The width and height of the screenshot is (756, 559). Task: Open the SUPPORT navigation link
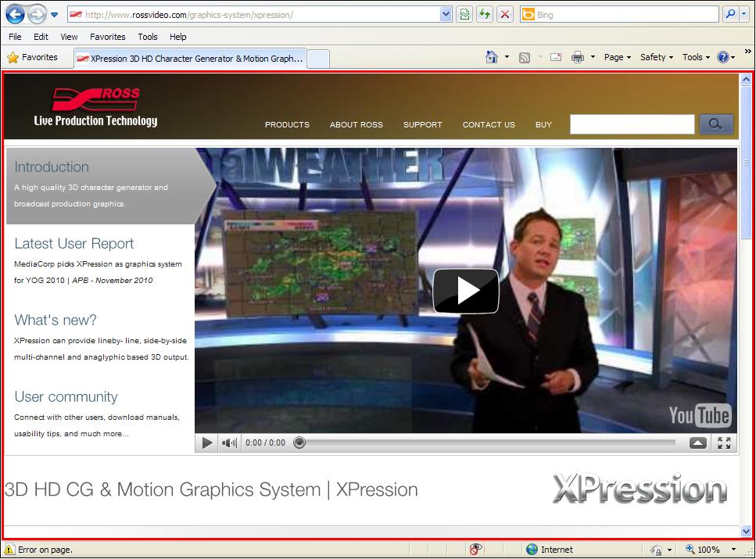423,124
